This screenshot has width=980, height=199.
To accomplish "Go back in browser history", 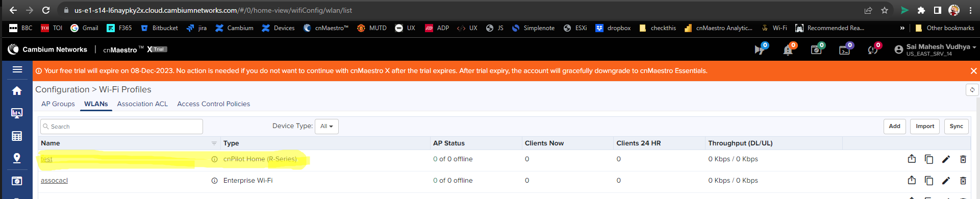I will [x=13, y=10].
